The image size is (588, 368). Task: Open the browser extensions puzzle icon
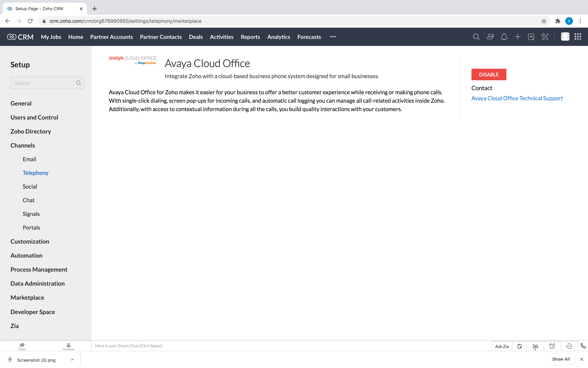point(558,21)
